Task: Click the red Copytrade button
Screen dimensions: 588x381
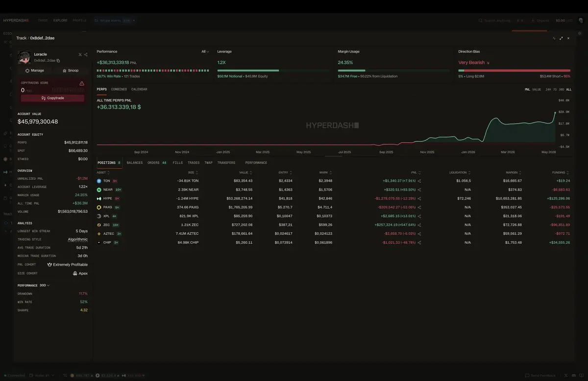Action: tap(52, 98)
